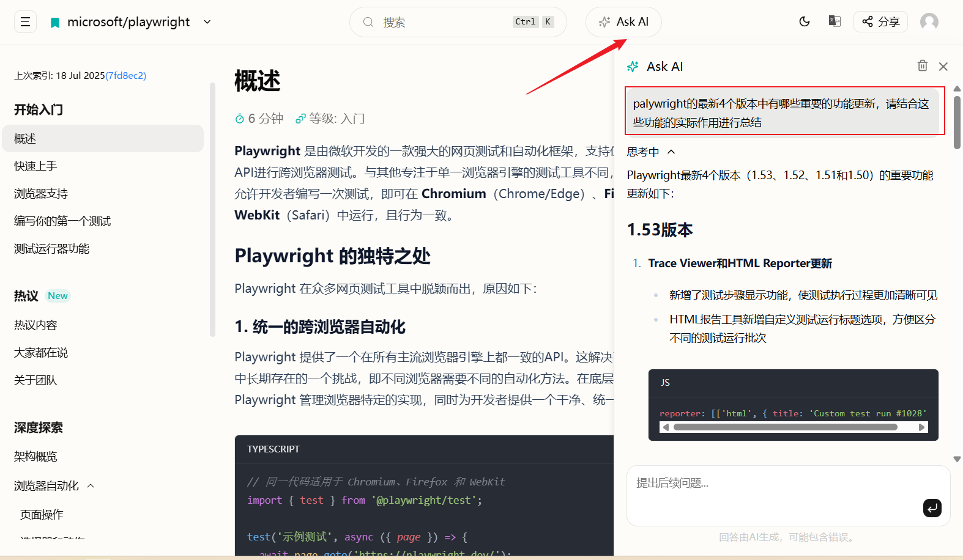This screenshot has height=560, width=963.
Task: Click the user question message bubble
Action: click(x=783, y=113)
